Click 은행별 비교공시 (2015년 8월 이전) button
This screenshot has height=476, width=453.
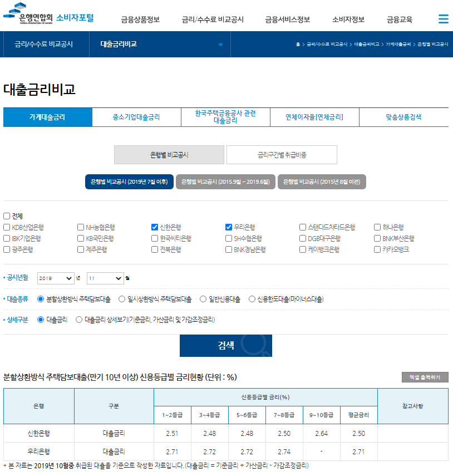point(322,182)
